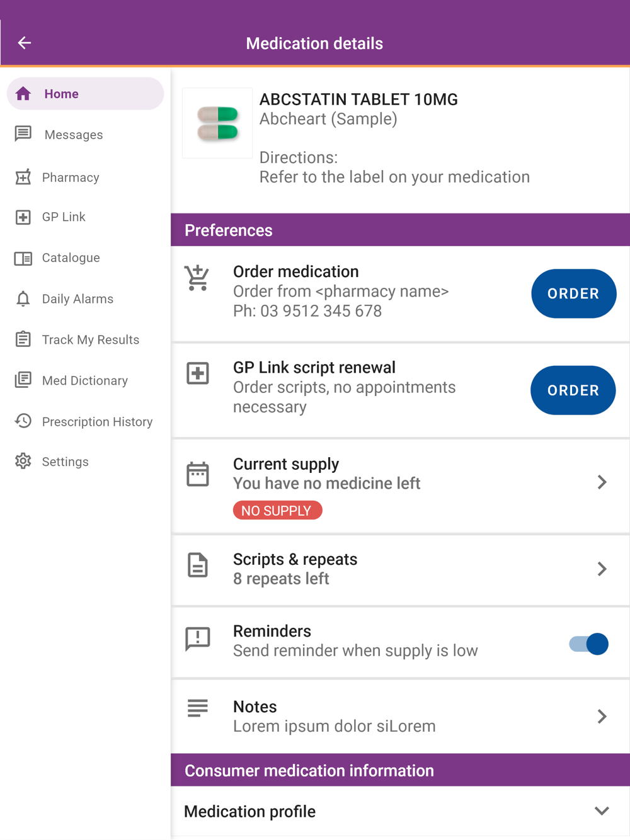
Task: Disable the low supply reminder switch
Action: 588,644
